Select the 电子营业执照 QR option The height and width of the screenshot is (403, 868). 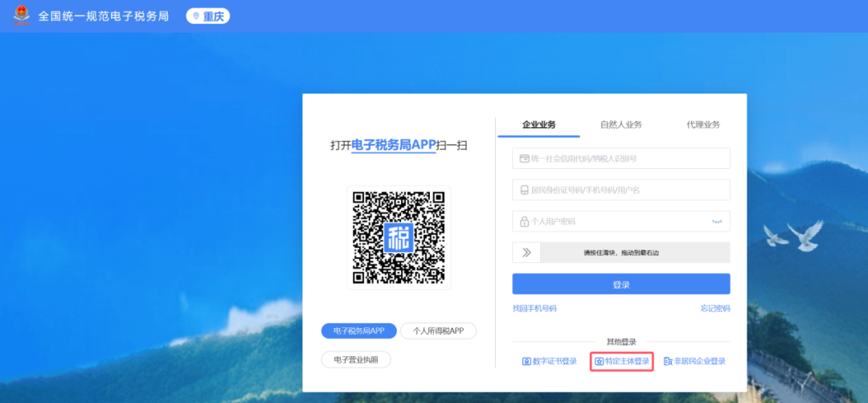356,360
